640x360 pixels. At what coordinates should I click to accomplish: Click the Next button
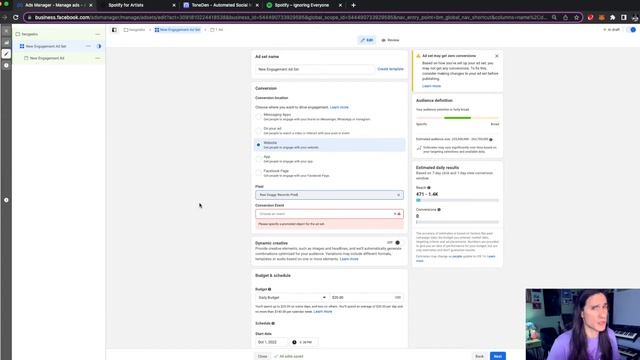tap(498, 356)
